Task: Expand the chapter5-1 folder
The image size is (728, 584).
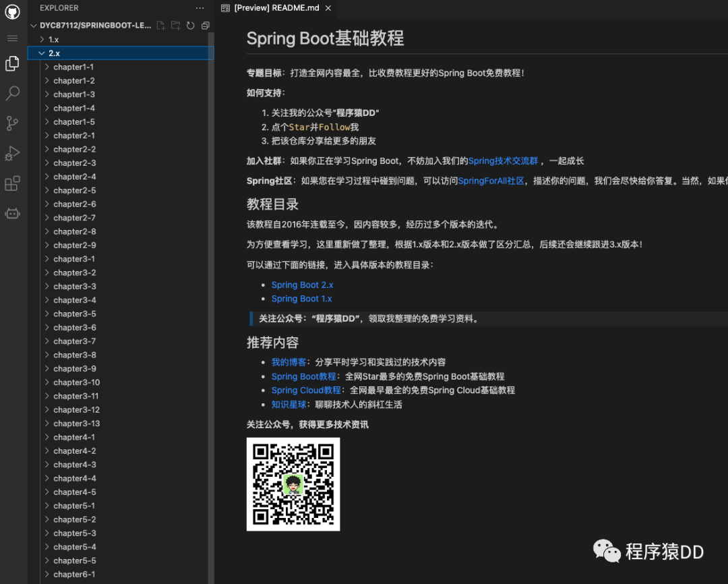Action: (47, 506)
